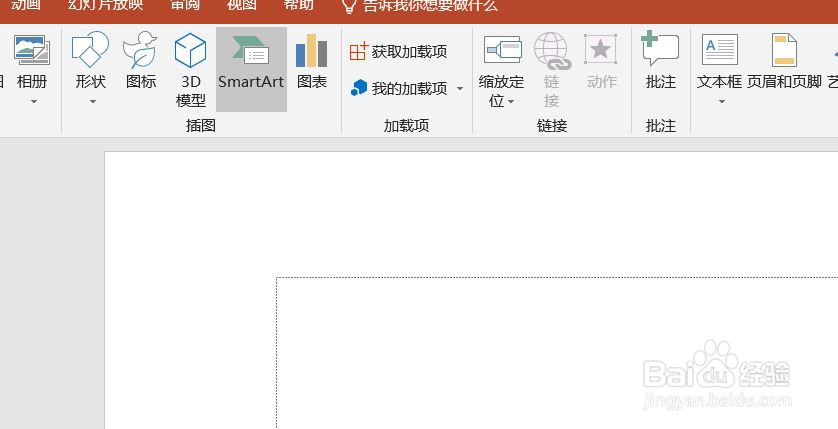Insert a chart using 图表
The image size is (838, 429).
point(312,60)
